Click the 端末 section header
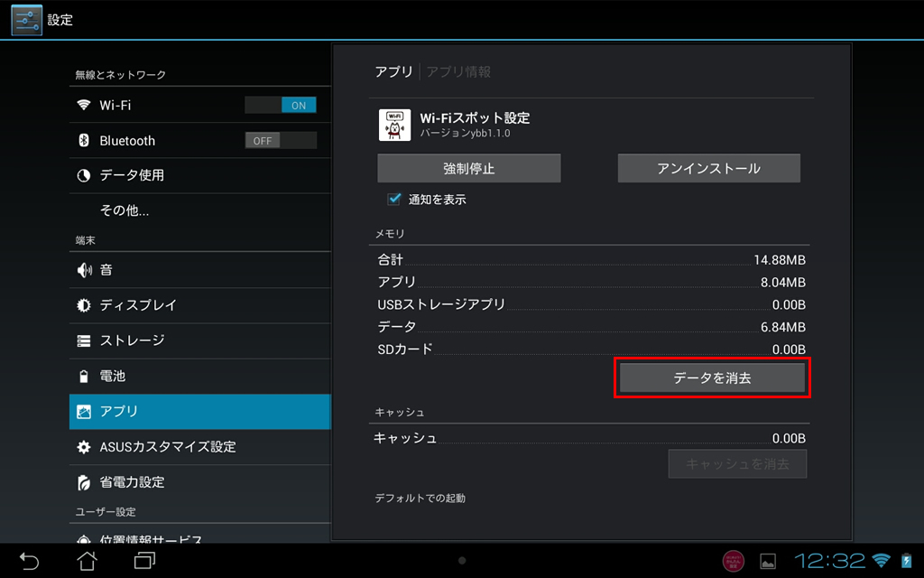 coord(86,240)
